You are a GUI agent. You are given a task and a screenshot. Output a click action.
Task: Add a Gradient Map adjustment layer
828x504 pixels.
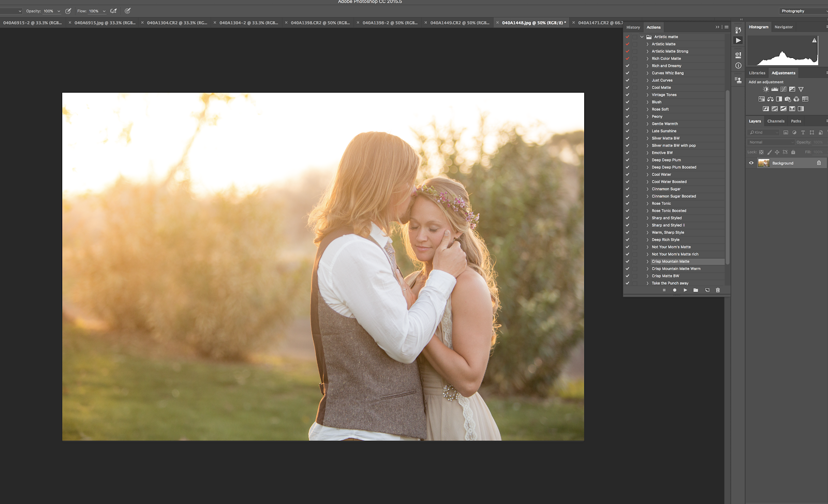point(801,109)
